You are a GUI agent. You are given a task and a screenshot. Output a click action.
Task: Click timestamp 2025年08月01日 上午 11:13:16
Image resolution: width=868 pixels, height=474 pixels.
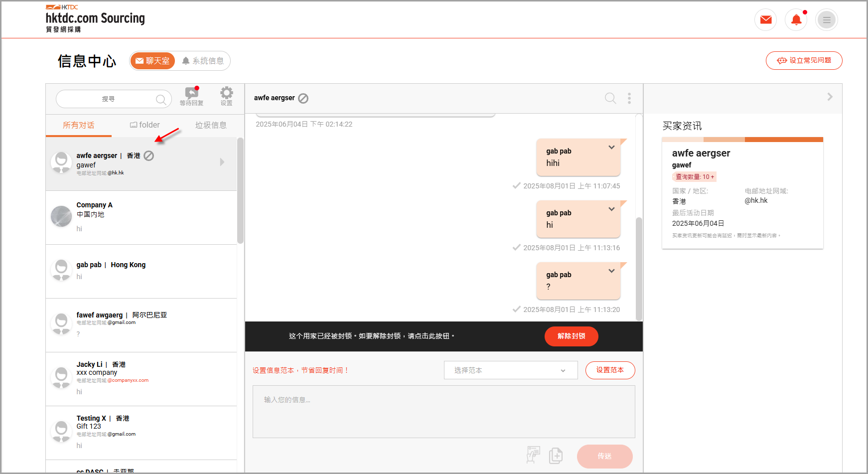[x=572, y=248]
